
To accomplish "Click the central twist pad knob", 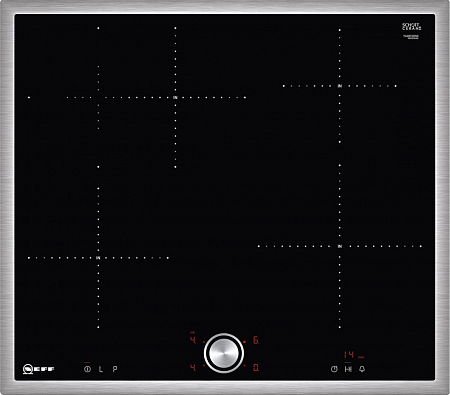I will click(224, 353).
